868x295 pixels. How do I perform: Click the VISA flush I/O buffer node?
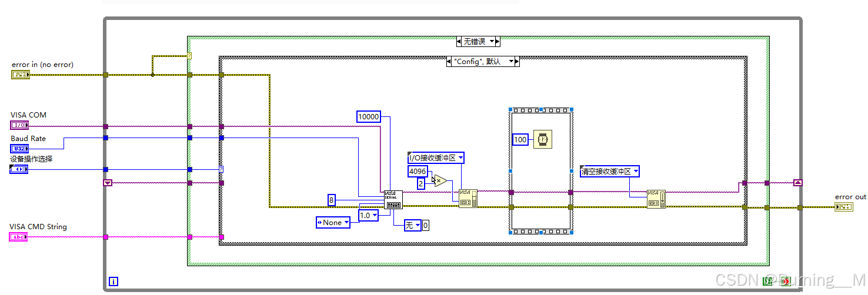(656, 199)
